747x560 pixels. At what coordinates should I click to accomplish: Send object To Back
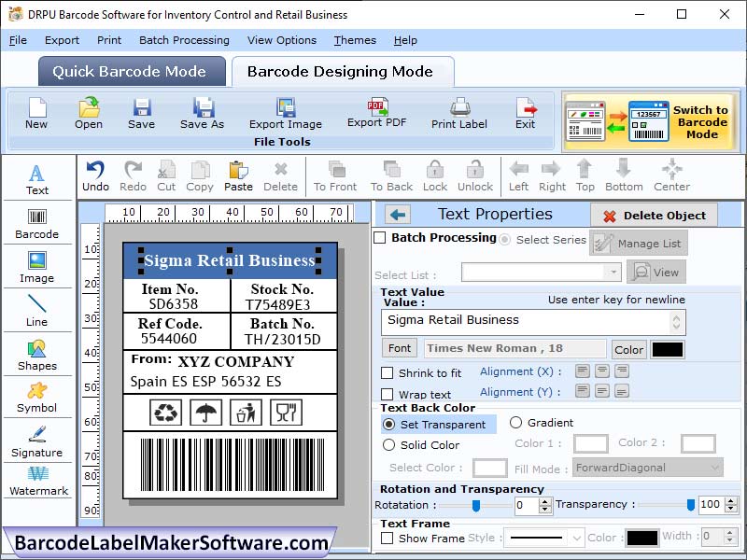point(391,176)
